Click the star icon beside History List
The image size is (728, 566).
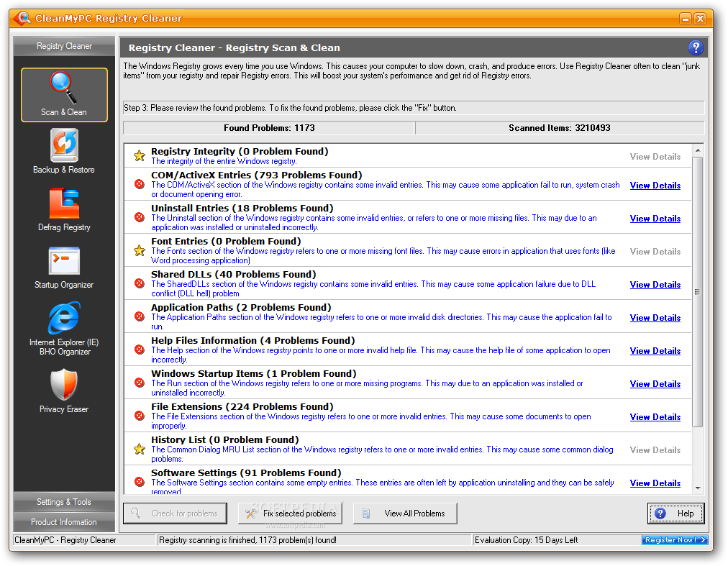tap(140, 449)
